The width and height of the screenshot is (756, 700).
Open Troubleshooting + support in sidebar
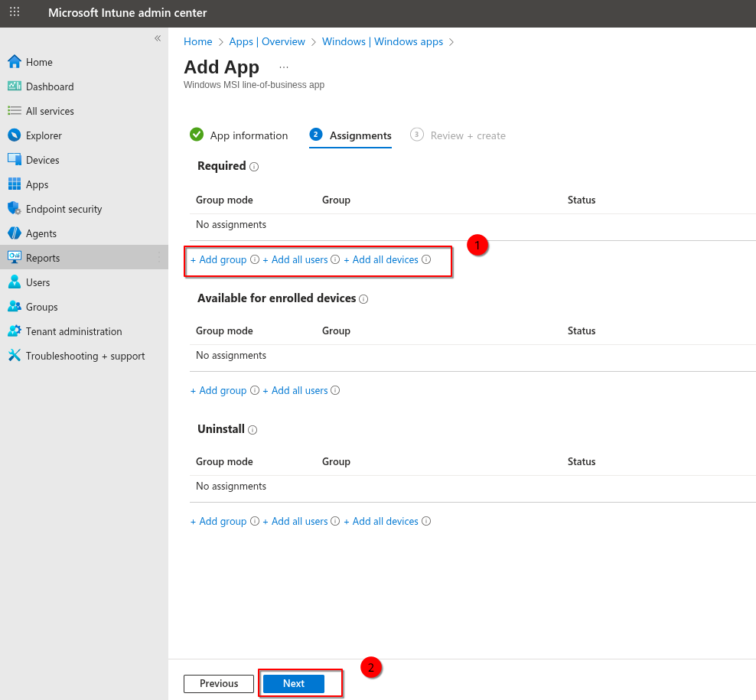[85, 356]
